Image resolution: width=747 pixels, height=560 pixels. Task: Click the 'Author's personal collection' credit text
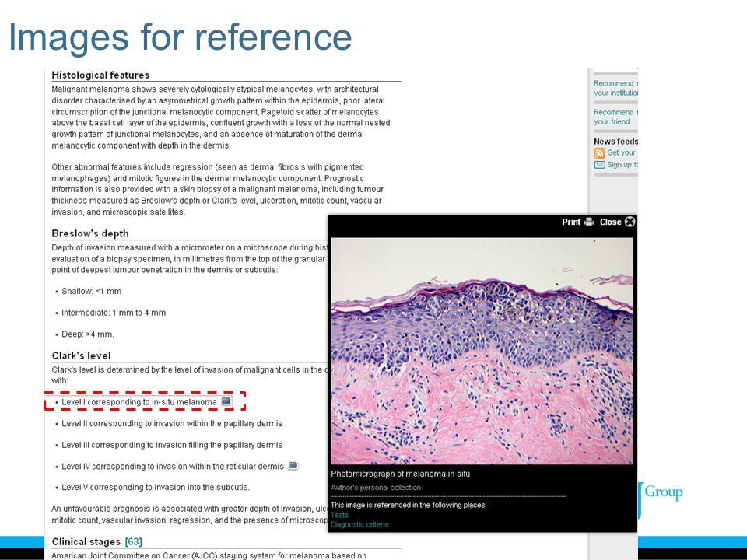point(376,488)
